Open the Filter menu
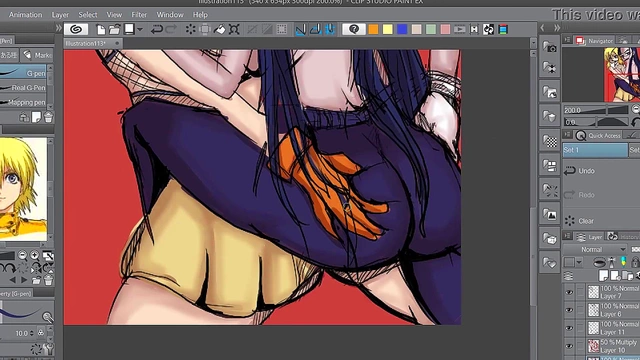The image size is (640, 360). click(x=139, y=15)
